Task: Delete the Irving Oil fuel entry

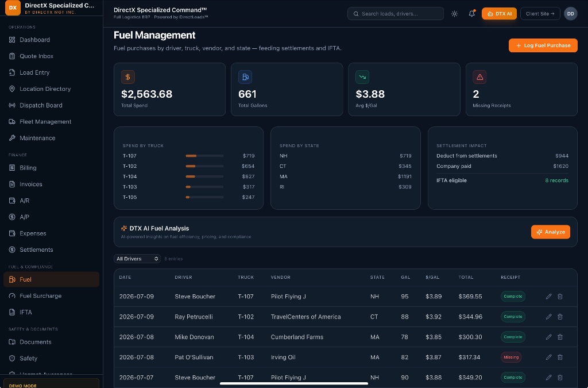Action: pos(560,357)
